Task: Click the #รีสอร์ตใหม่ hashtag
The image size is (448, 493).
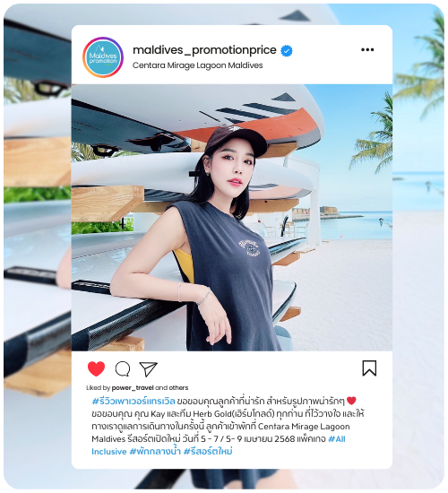Action: point(208,452)
